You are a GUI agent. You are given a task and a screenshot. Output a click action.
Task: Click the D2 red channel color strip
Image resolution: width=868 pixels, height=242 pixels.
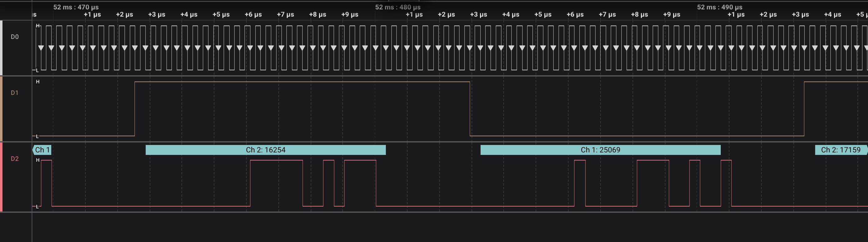point(1,177)
